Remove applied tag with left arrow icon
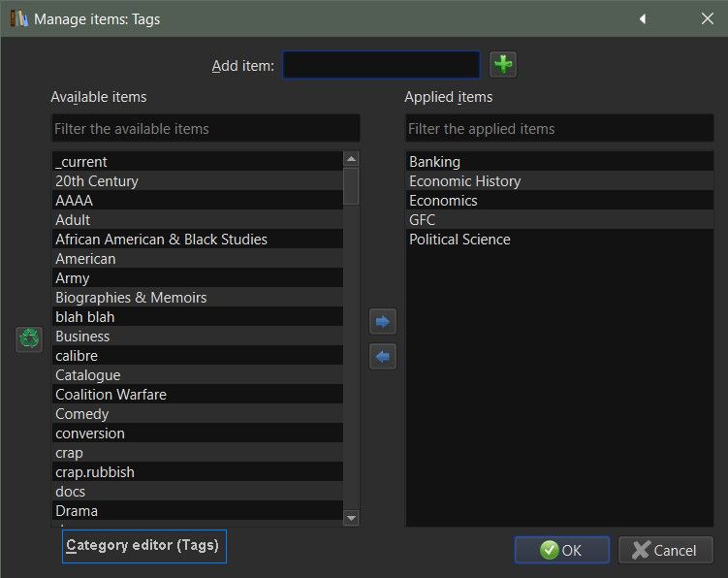Screen dimensions: 728x578 pyautogui.click(x=383, y=356)
